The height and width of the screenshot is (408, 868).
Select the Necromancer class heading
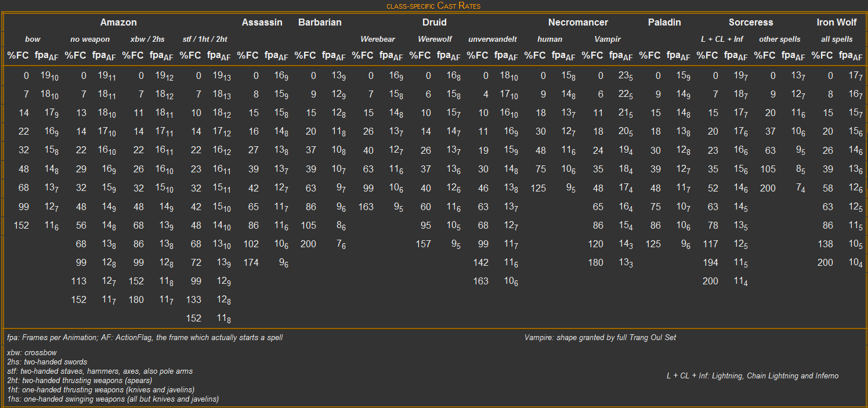pyautogui.click(x=578, y=23)
